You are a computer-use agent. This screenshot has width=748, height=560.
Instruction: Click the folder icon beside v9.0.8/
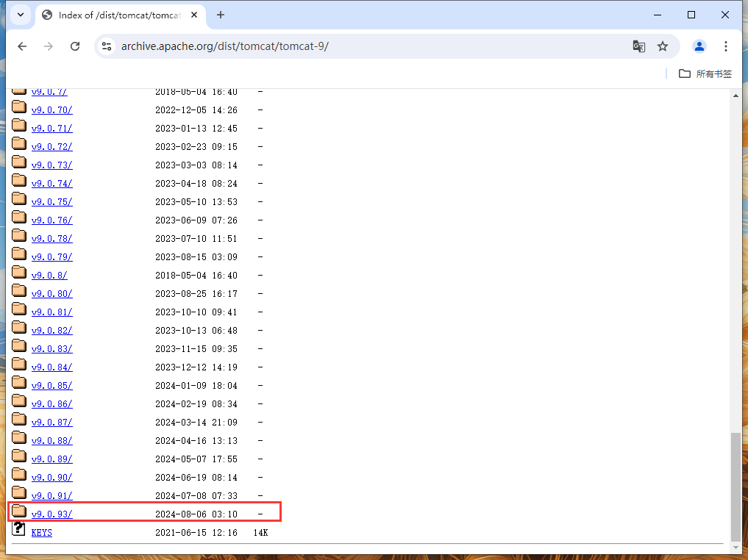pyautogui.click(x=19, y=272)
